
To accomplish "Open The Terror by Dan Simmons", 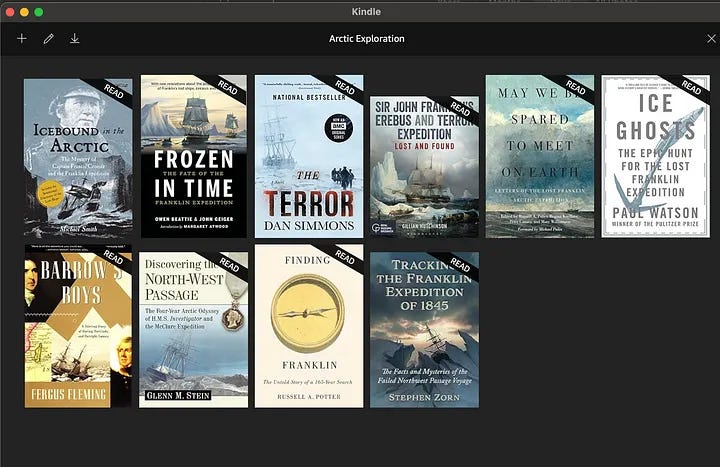I will click(x=309, y=156).
